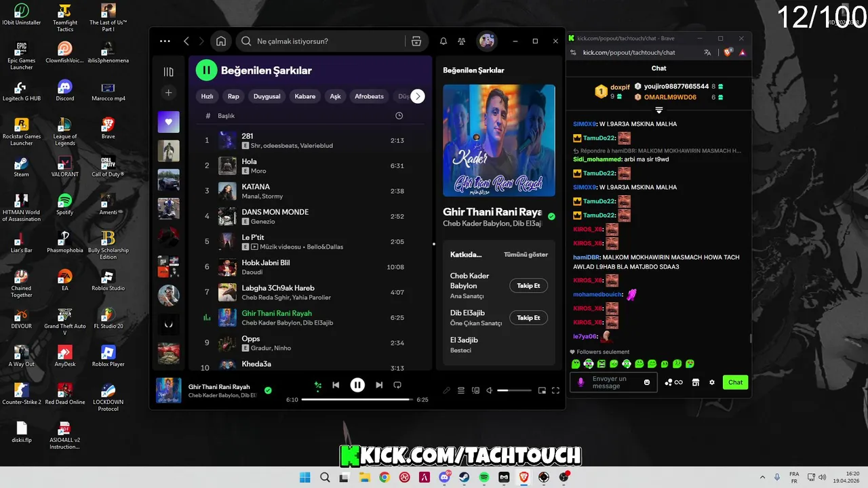Click the Ghir Thani Rani Rayah album art
This screenshot has width=868, height=488.
499,140
